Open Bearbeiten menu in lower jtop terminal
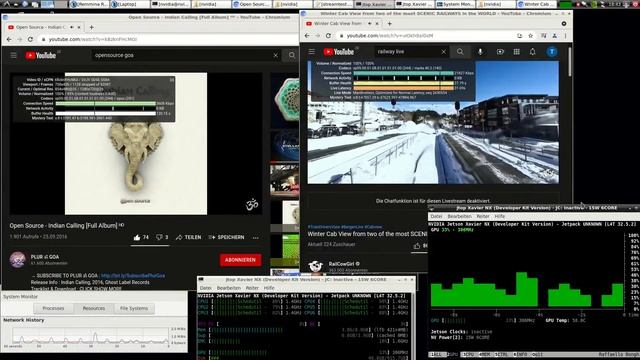Screen dimensions: 640x360 pos(229,288)
